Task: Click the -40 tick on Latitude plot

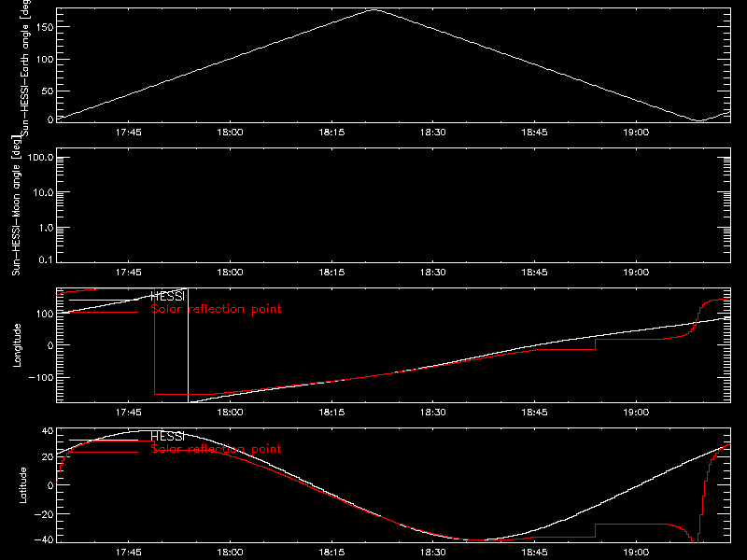Action: (x=44, y=540)
